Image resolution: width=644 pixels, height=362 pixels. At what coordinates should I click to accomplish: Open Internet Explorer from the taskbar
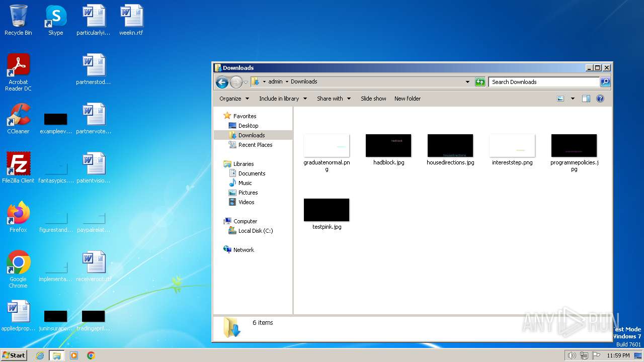40,355
